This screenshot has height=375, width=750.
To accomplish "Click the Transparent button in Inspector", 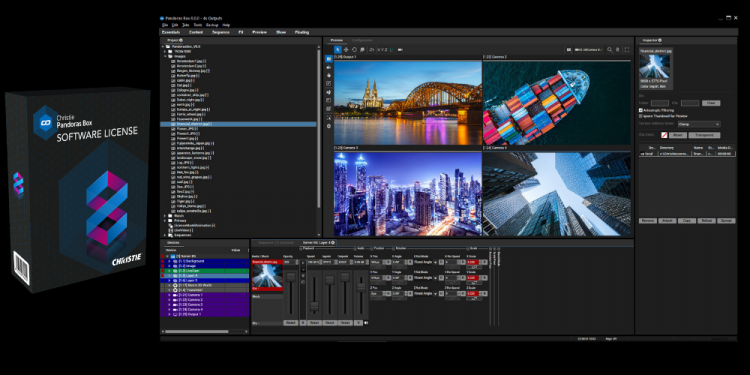I will [704, 135].
